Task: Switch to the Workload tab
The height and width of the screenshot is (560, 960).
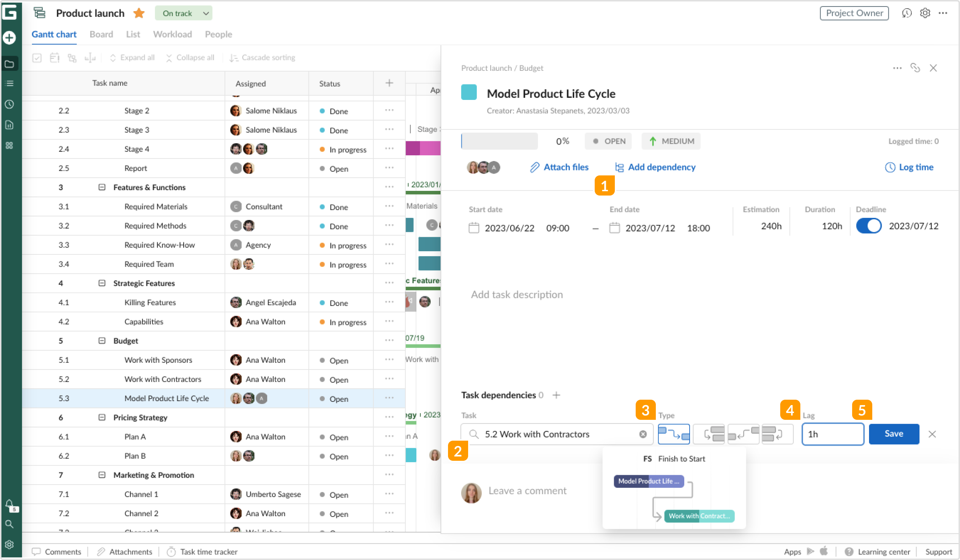Action: click(x=172, y=34)
